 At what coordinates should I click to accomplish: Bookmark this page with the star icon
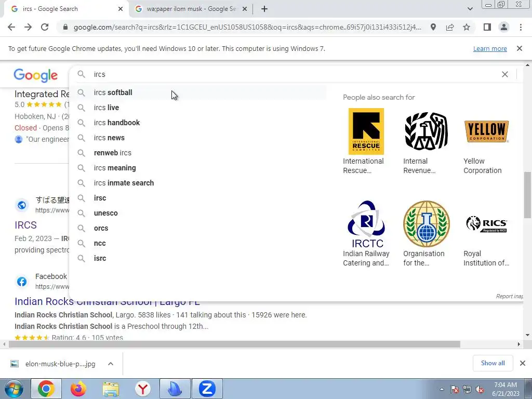tap(467, 27)
